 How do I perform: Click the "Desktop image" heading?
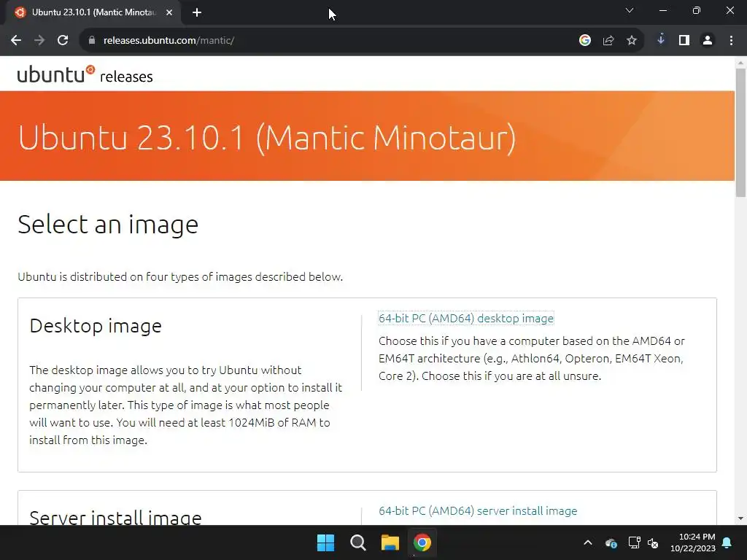click(x=96, y=326)
